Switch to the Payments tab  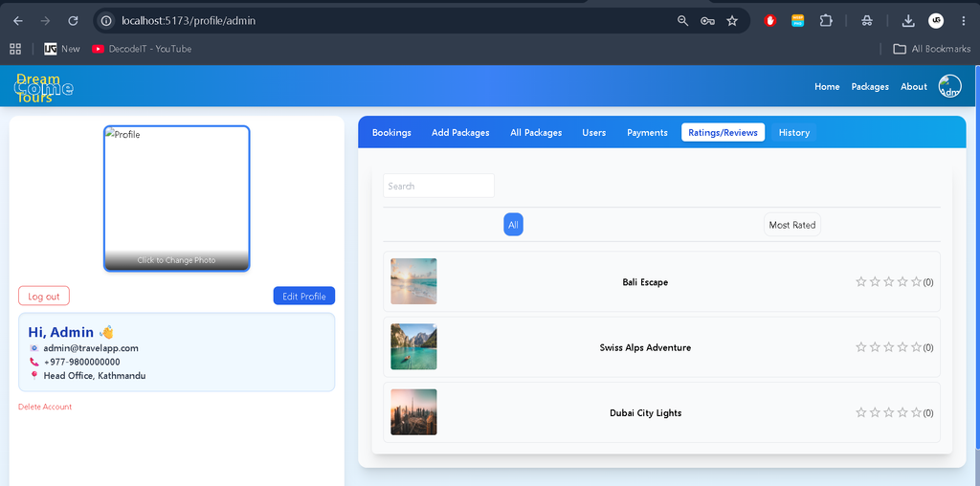(647, 132)
